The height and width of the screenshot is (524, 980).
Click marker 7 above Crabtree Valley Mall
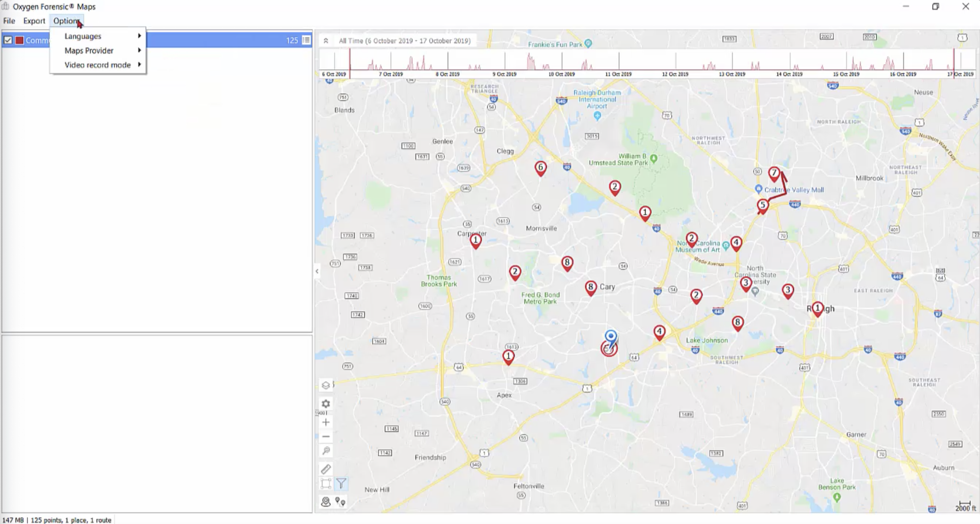(774, 174)
